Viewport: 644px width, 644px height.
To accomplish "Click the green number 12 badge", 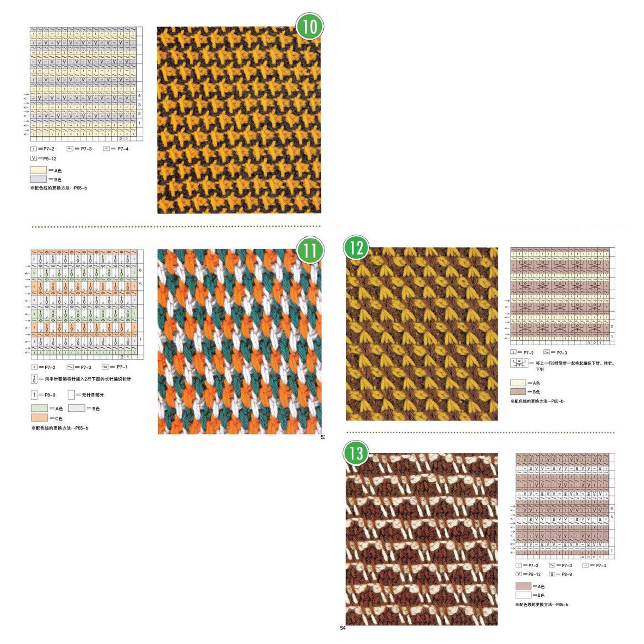I will click(356, 248).
